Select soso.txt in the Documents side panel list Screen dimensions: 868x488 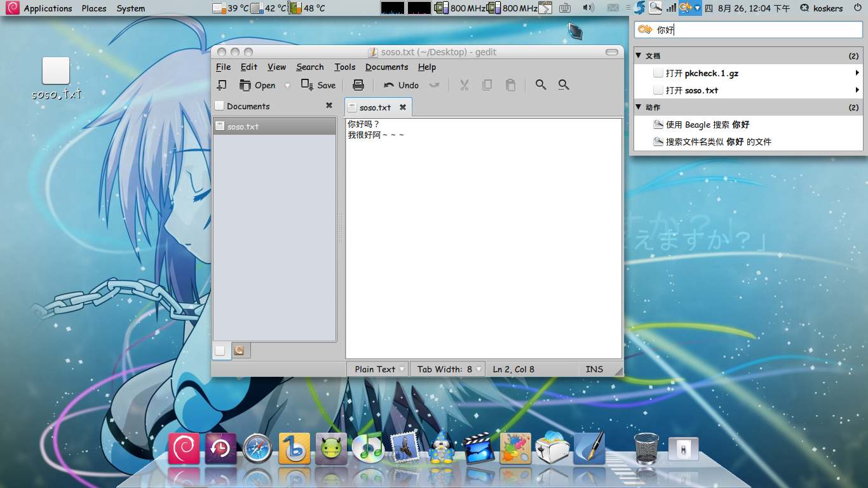pyautogui.click(x=275, y=126)
